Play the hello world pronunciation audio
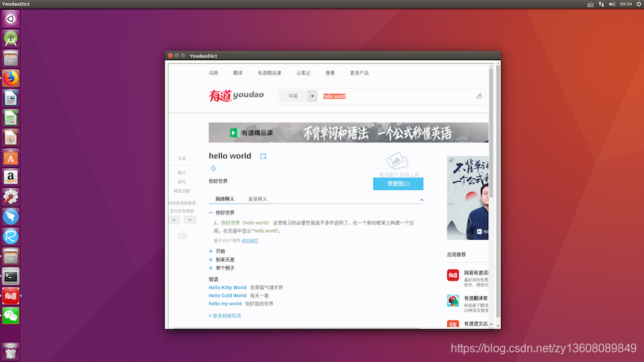644x362 pixels. (213, 168)
